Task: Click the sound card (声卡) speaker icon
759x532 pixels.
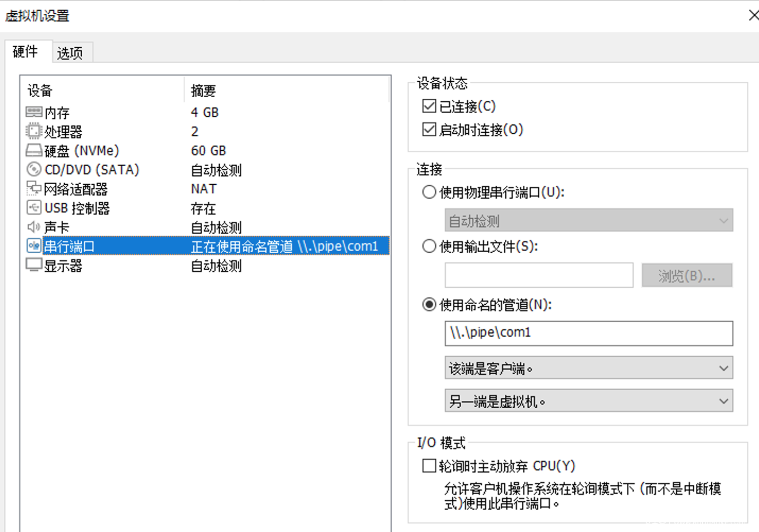Action: (x=33, y=227)
